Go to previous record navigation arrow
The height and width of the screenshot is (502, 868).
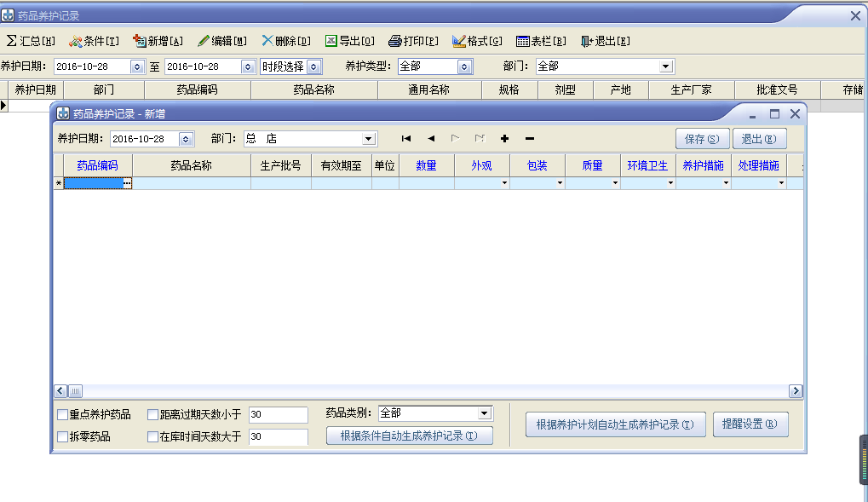coord(431,139)
